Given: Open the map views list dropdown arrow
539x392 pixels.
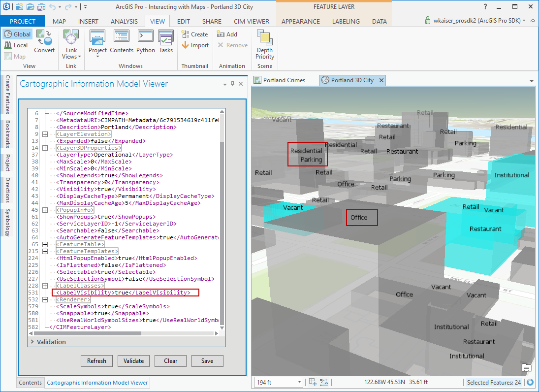Looking at the screenshot, I should click(532, 81).
